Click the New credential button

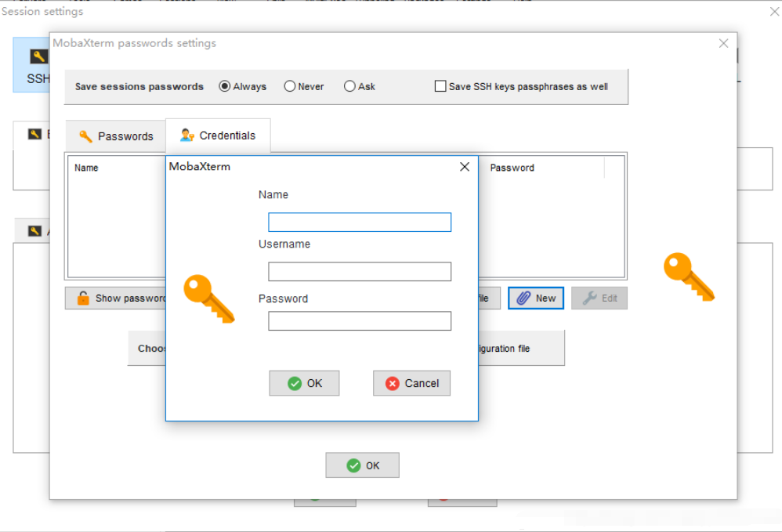pos(536,299)
